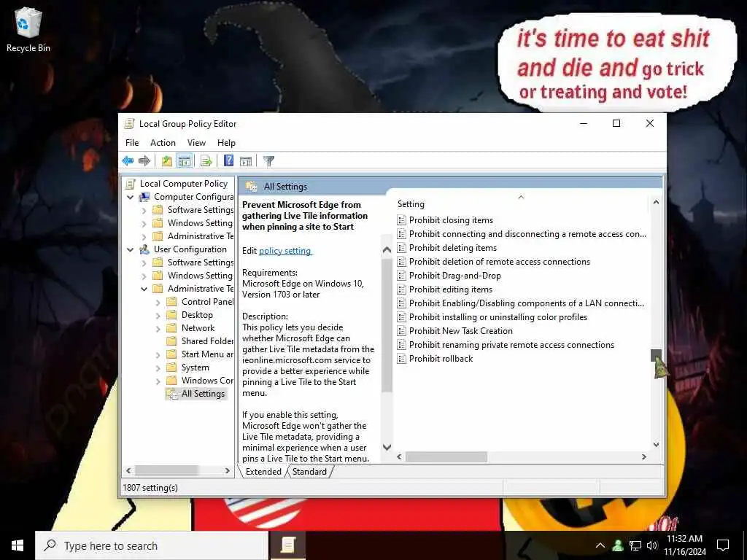Expand the Desktop tree node

(x=158, y=315)
